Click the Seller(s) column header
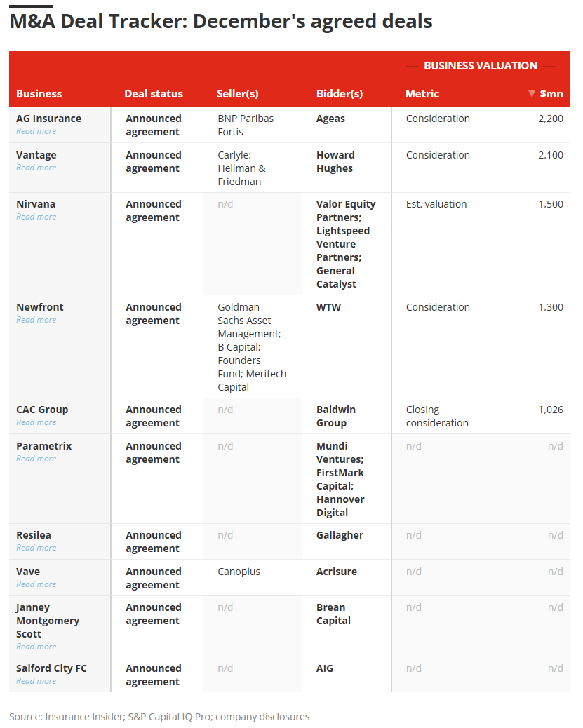 tap(238, 94)
